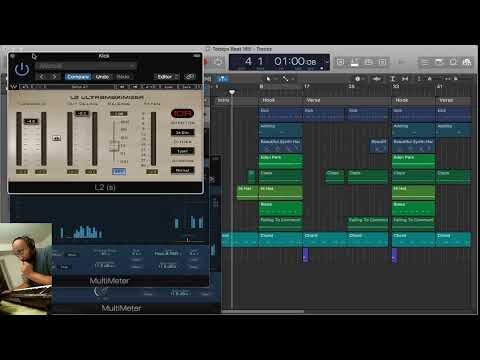Click the L2 Release slider knob
This screenshot has height=360, width=480.
coord(114,146)
